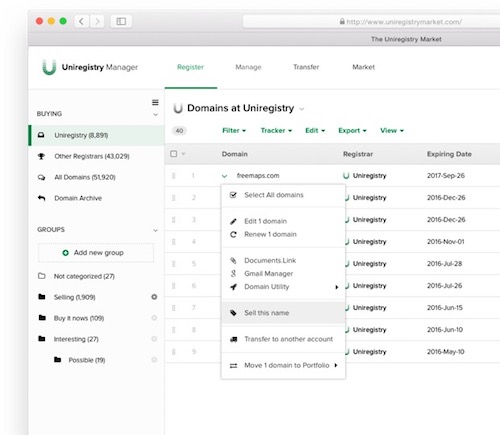The width and height of the screenshot is (500, 435).
Task: Switch to the Market tab
Action: tap(364, 67)
